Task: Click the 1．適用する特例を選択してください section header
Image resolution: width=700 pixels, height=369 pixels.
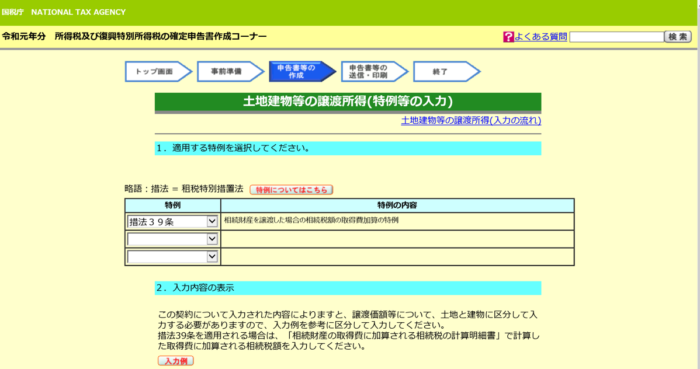Action: point(348,148)
